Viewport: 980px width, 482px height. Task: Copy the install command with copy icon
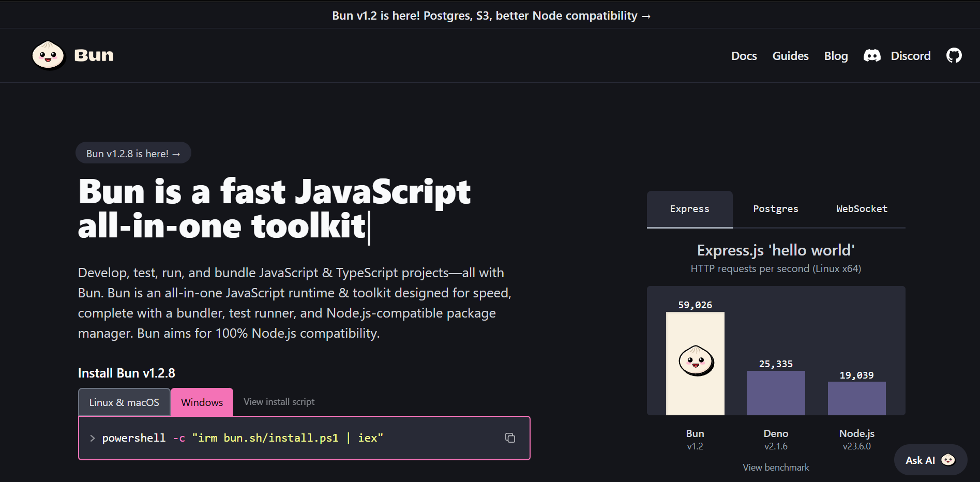pyautogui.click(x=510, y=438)
